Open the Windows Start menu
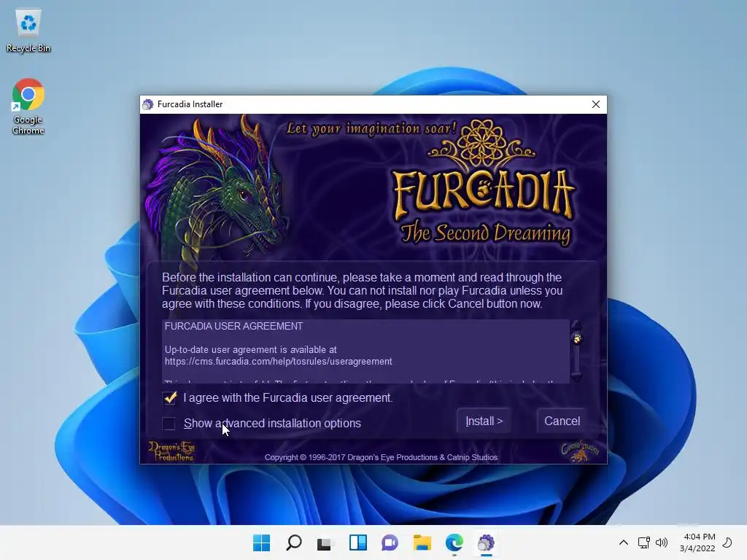The height and width of the screenshot is (560, 747). (x=261, y=542)
